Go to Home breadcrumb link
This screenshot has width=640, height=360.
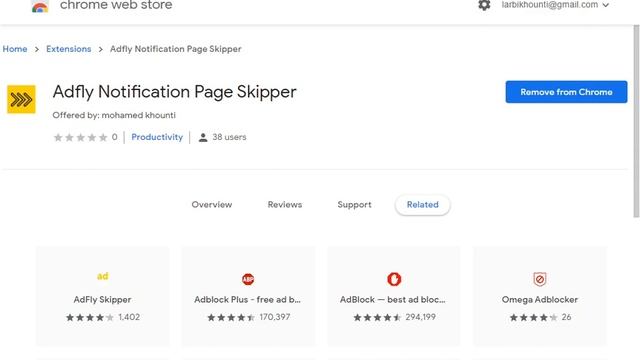tap(15, 49)
